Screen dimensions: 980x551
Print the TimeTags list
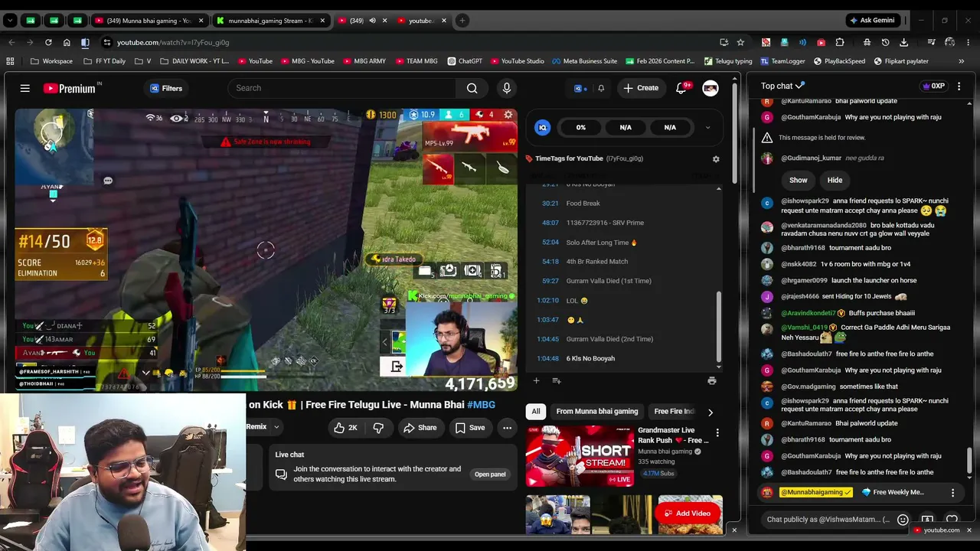[712, 380]
